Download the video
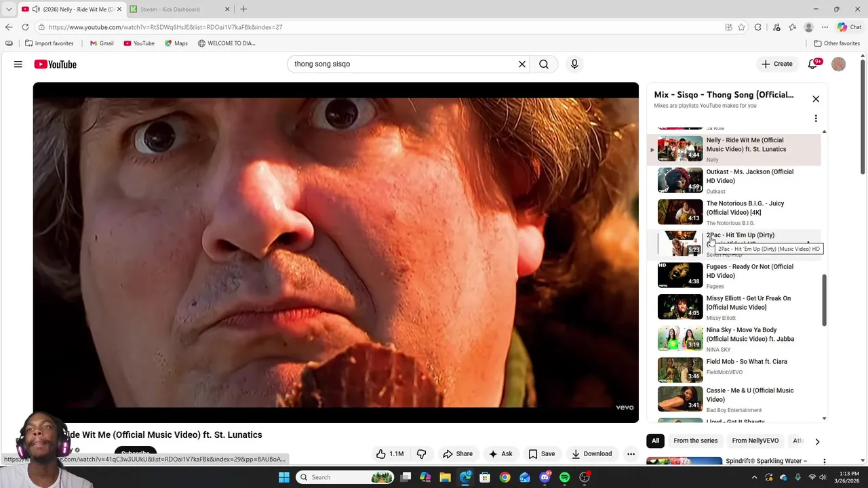Image resolution: width=868 pixels, height=488 pixels. [592, 454]
